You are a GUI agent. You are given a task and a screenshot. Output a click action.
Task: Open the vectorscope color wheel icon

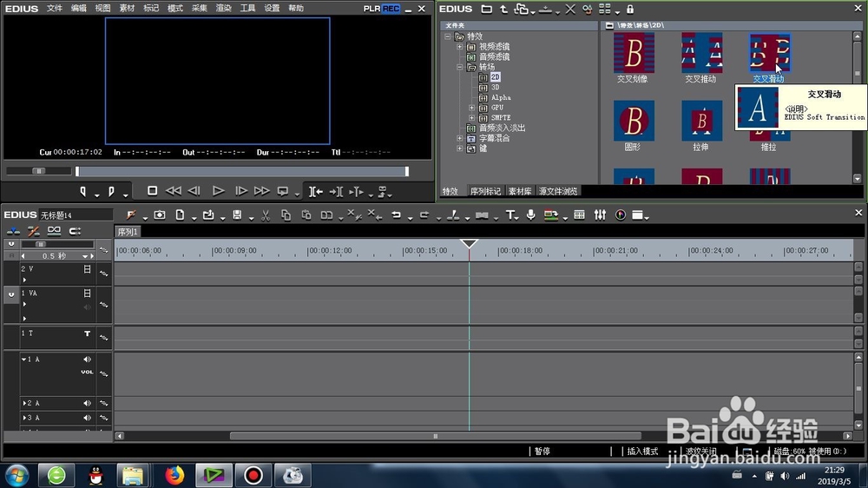[621, 215]
